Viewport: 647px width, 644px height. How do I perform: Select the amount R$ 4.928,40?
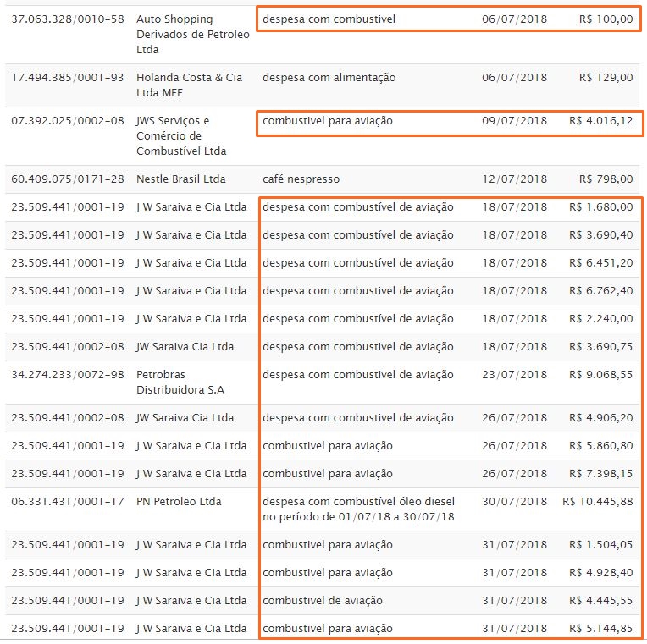(x=600, y=573)
